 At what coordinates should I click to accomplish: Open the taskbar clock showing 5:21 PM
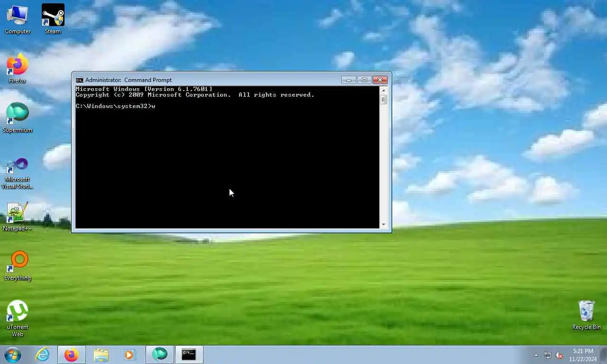(x=583, y=355)
